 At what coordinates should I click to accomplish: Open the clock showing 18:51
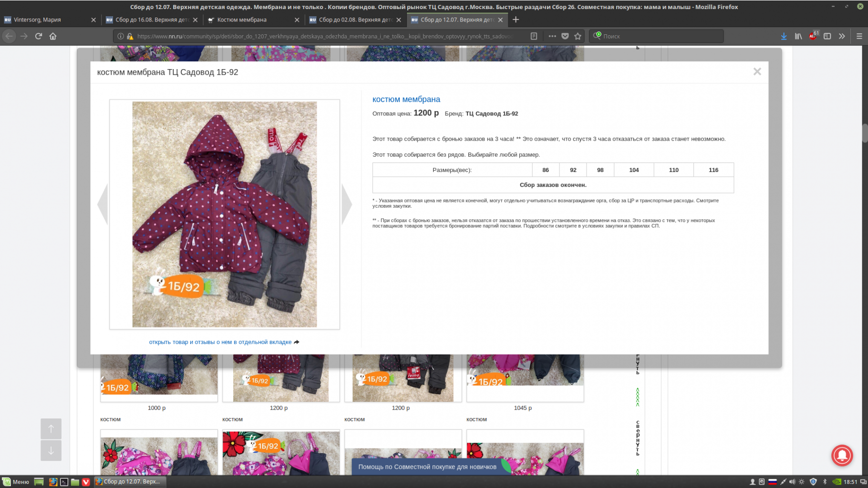850,482
